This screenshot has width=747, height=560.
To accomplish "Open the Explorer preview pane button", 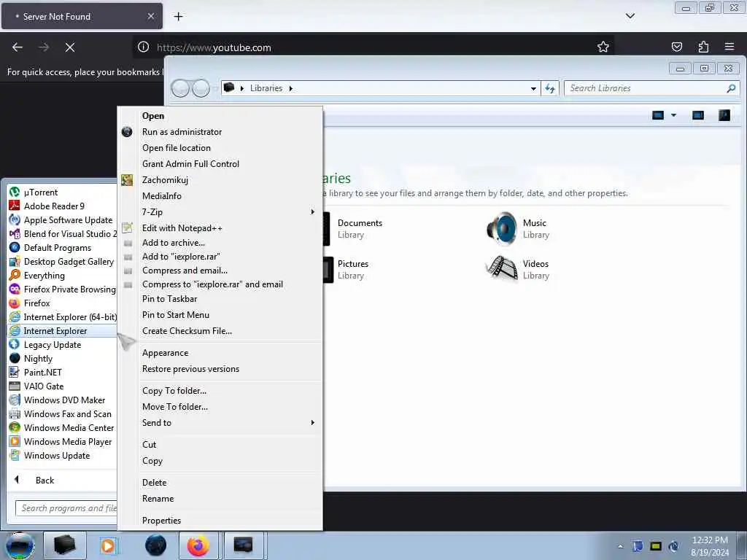I will point(698,115).
